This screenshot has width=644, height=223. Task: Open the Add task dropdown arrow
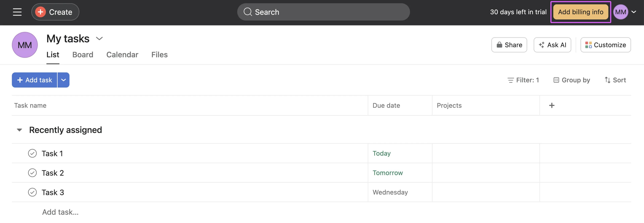[x=64, y=80]
